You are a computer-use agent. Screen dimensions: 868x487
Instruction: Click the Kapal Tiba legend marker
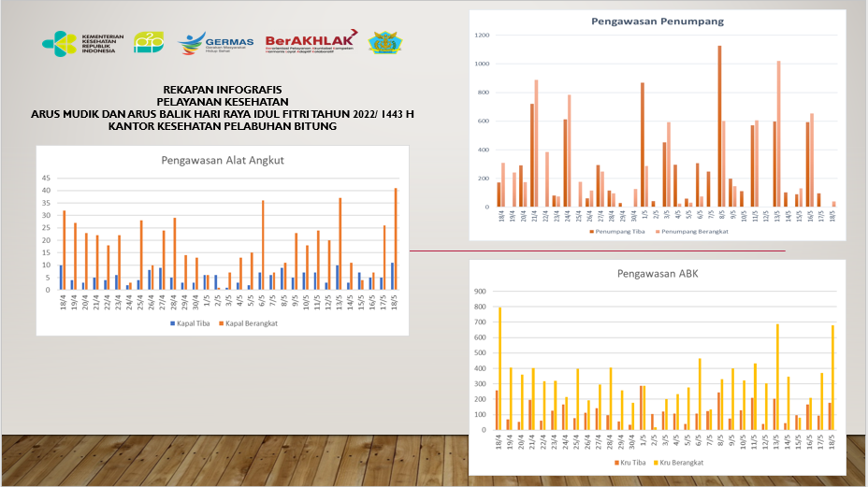pyautogui.click(x=173, y=323)
